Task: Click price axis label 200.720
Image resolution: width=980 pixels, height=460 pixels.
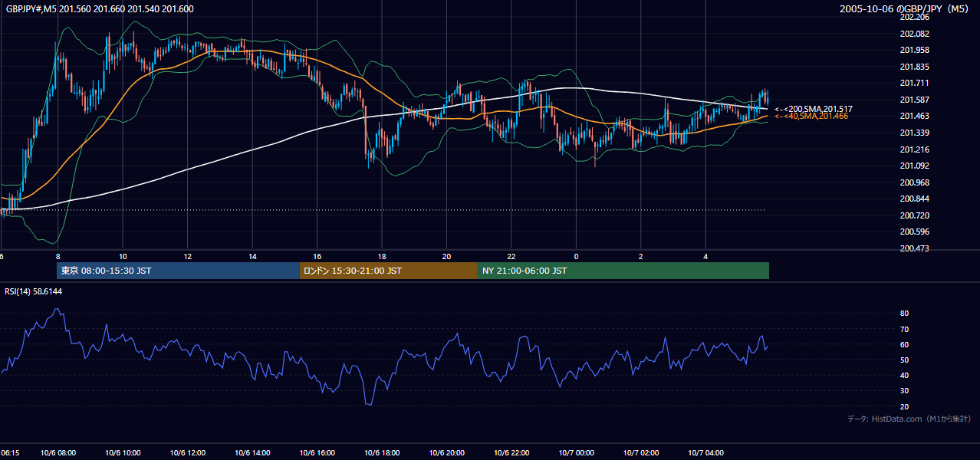Action: tap(914, 215)
